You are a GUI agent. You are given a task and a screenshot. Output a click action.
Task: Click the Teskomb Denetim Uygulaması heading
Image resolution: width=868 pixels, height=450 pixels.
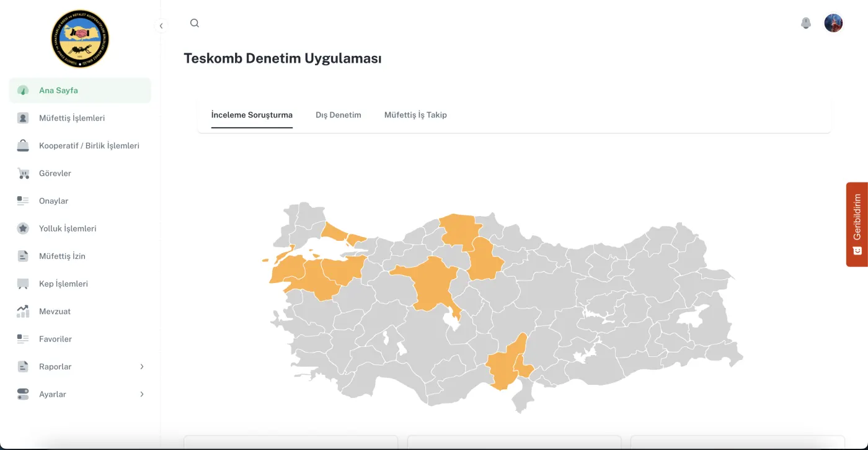coord(283,58)
